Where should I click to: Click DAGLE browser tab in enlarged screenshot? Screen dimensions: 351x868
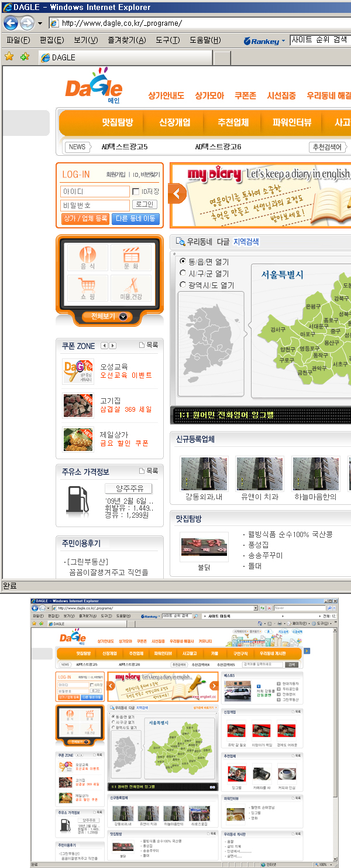pyautogui.click(x=126, y=57)
